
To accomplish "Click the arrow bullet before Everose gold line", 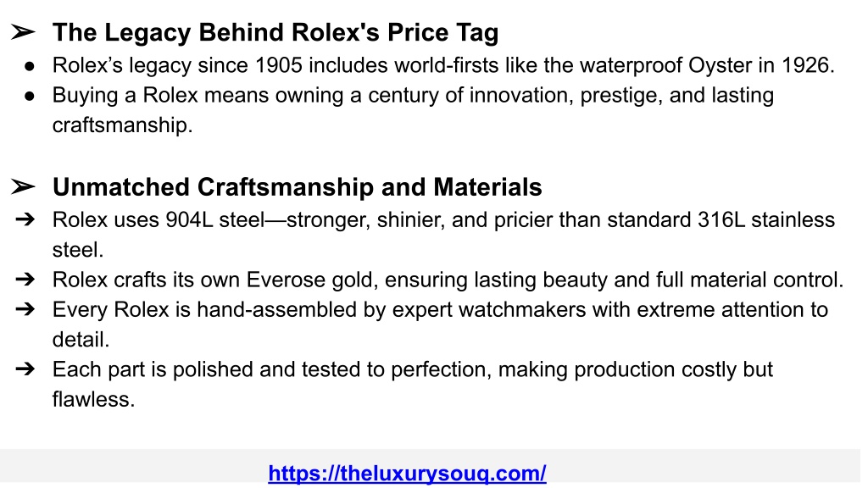I will click(x=25, y=280).
